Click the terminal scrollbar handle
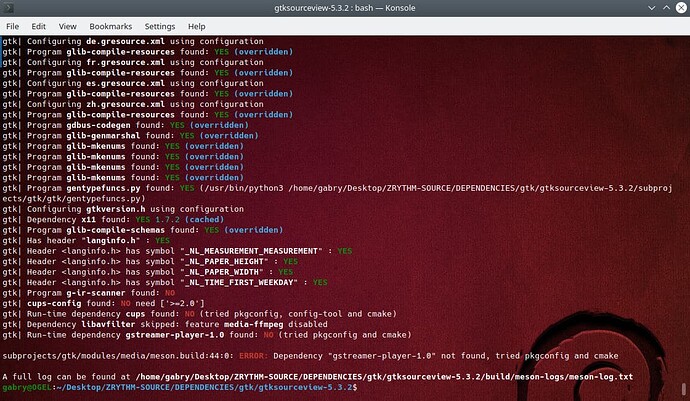Screen dimensions: 690x401 tap(683, 389)
